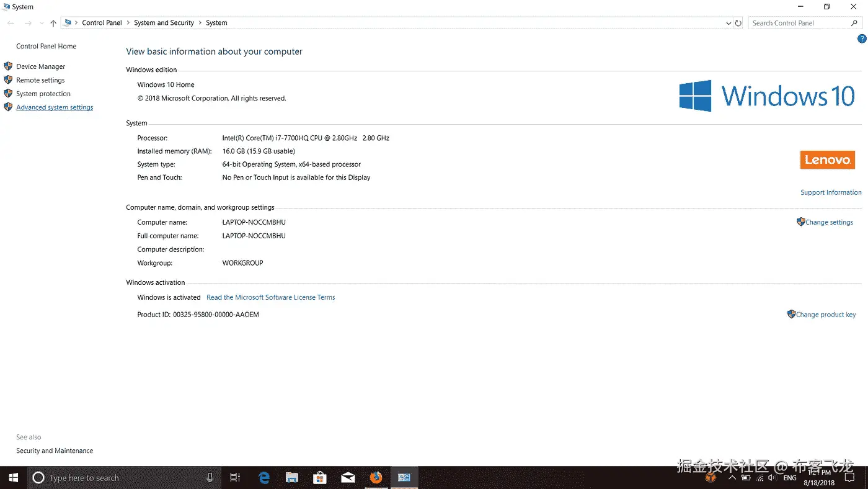Screen dimensions: 868x489
Task: Click the 'Windows 10 Home' edition text
Action: (166, 85)
